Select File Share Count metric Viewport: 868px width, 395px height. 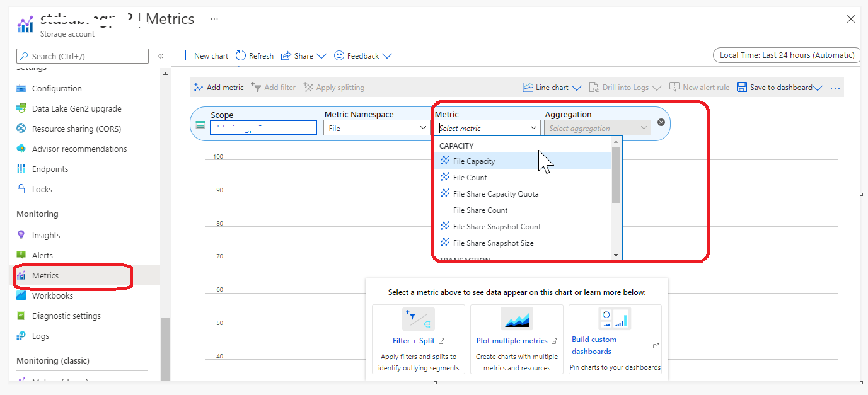point(523,210)
